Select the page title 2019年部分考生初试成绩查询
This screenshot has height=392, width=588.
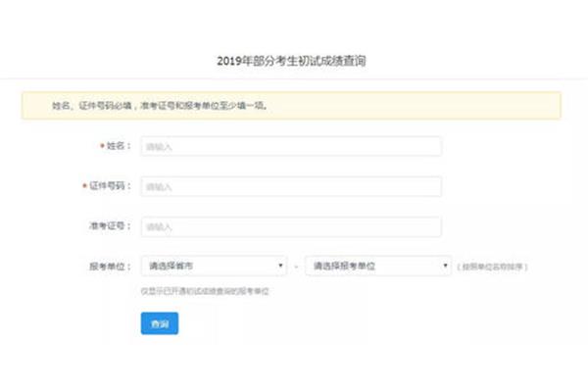coord(291,61)
